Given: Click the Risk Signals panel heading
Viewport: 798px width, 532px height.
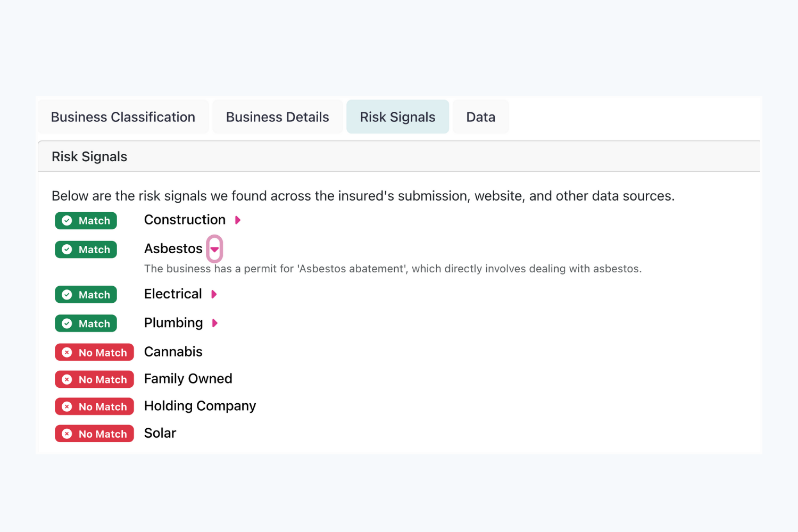Looking at the screenshot, I should click(x=89, y=156).
